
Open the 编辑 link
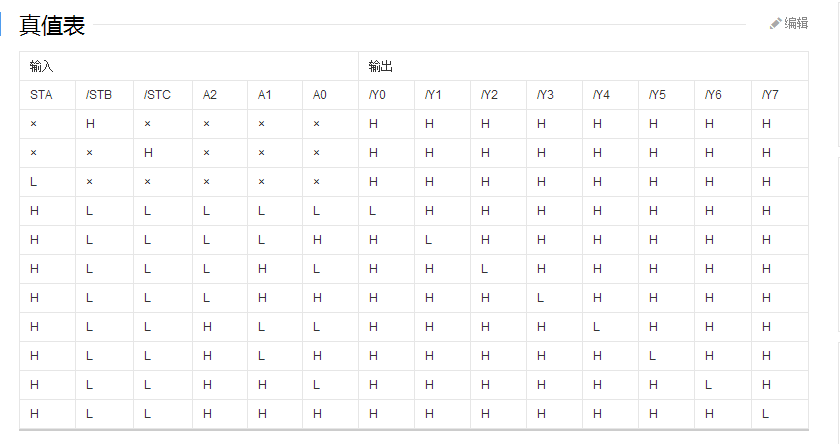(x=796, y=23)
